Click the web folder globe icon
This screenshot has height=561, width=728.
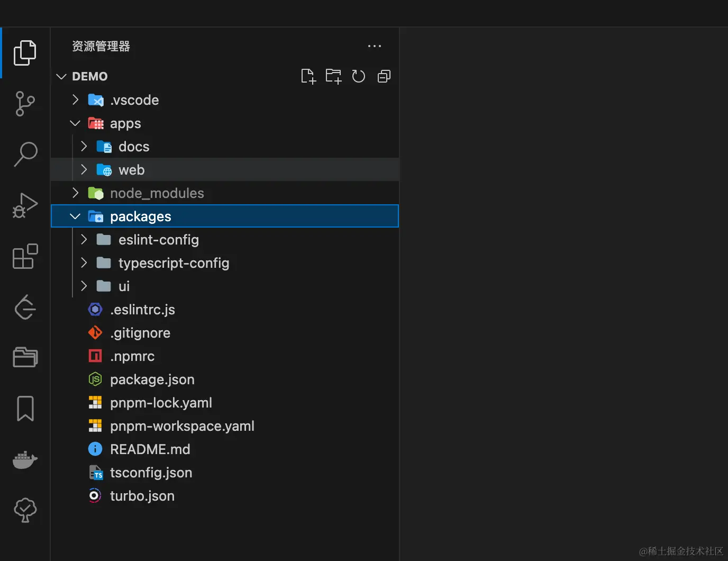(x=104, y=169)
